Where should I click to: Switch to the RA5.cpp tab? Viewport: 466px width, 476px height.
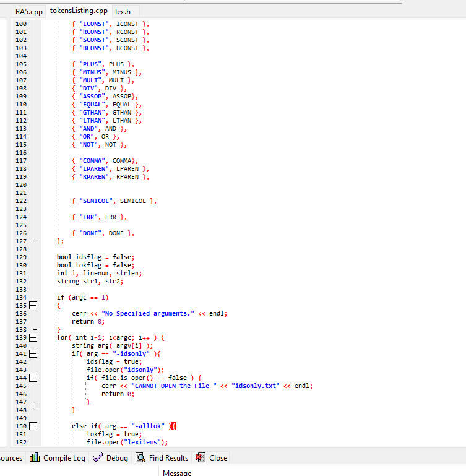29,12
